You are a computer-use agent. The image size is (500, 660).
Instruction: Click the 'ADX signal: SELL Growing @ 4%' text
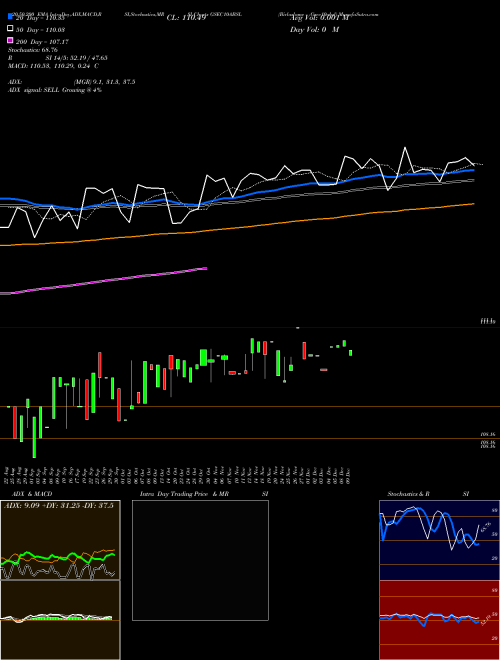pos(55,90)
